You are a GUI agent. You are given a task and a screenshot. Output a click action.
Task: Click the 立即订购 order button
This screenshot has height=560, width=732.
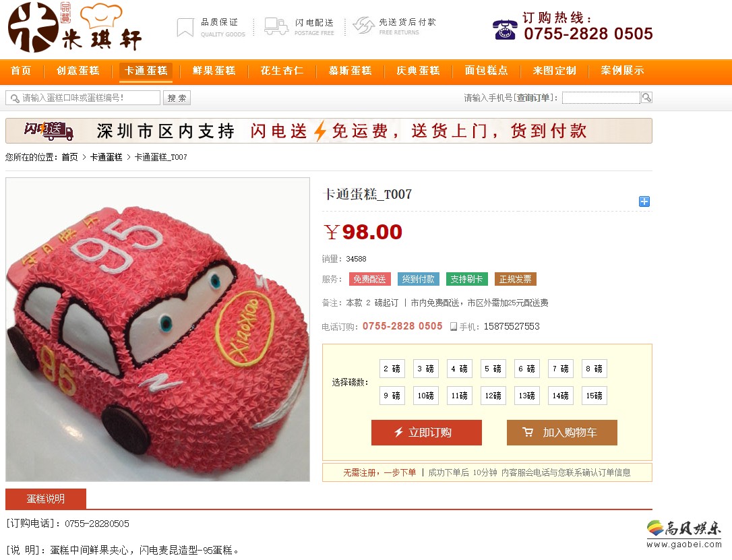[x=427, y=433]
